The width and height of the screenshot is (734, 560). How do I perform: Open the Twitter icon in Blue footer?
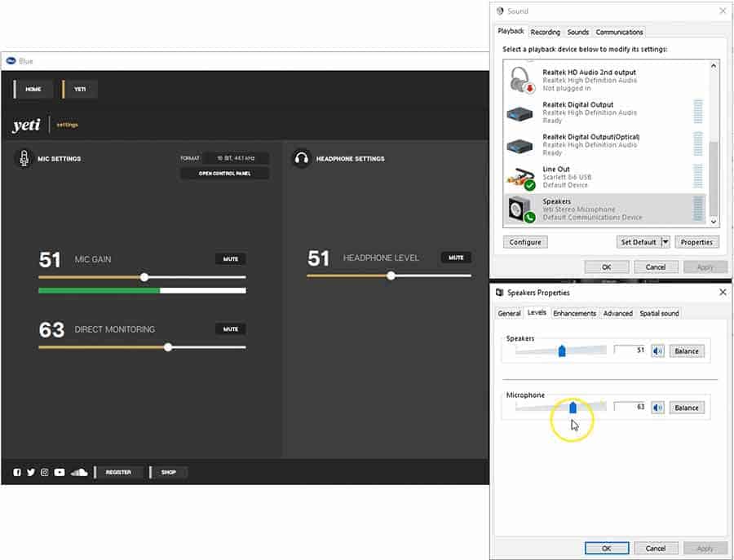tap(31, 472)
